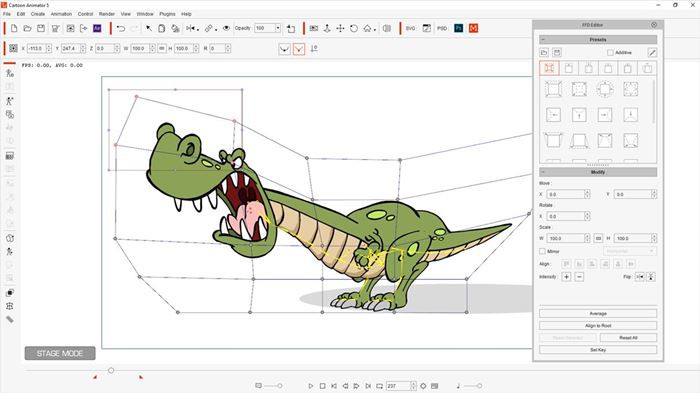Click the pencil edit icon in Presets

click(x=652, y=53)
